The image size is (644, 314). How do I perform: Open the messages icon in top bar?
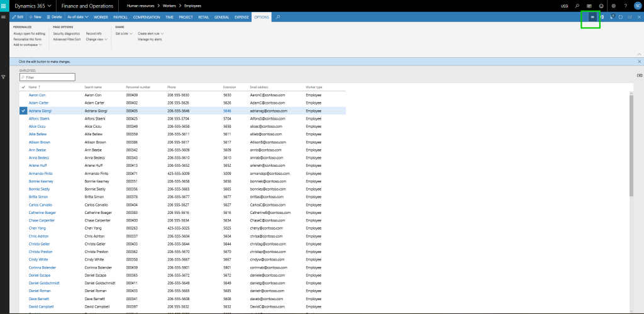click(589, 6)
